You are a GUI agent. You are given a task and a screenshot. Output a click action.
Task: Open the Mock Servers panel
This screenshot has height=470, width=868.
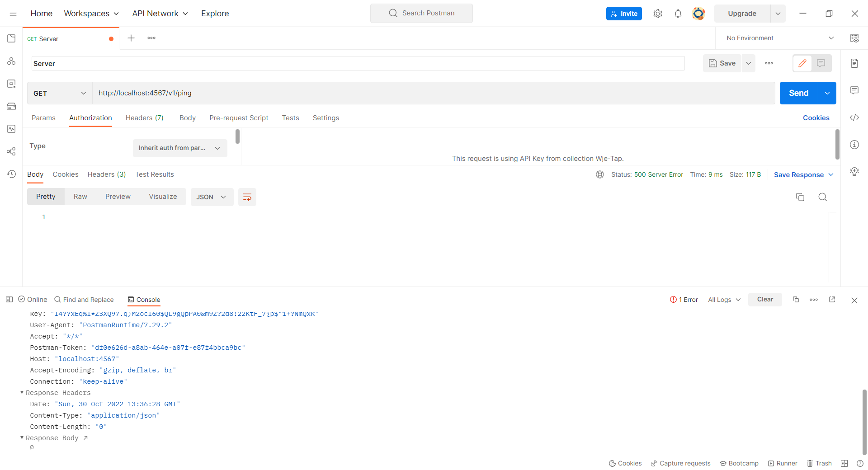[12, 106]
